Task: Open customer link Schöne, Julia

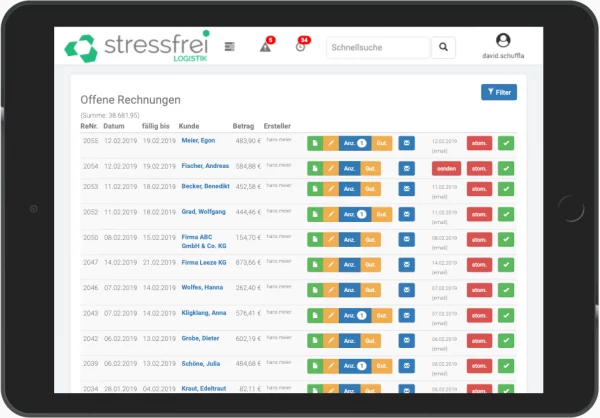Action: [201, 364]
